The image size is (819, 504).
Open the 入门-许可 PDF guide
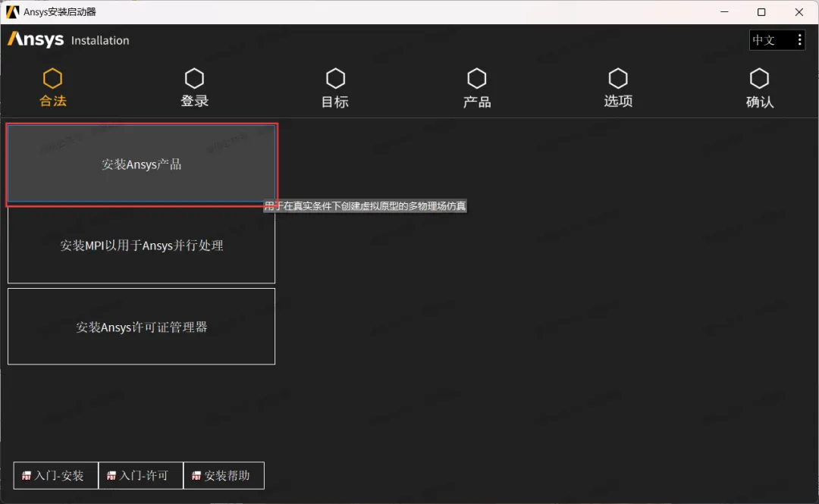pyautogui.click(x=140, y=475)
